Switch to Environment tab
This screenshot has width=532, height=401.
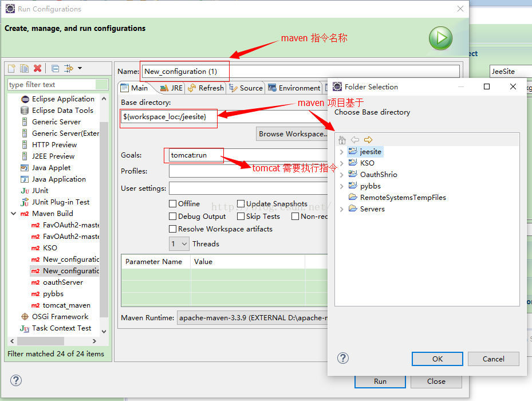294,88
